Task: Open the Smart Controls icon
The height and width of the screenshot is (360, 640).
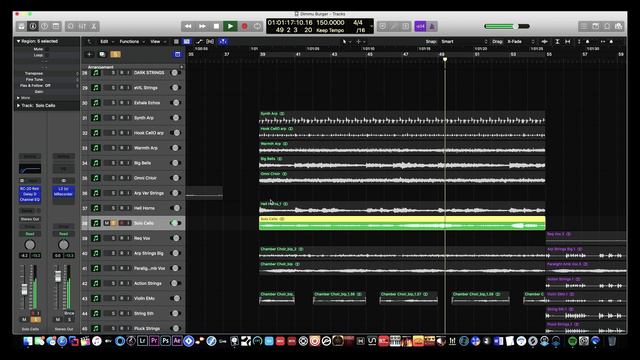Action: pos(71,27)
